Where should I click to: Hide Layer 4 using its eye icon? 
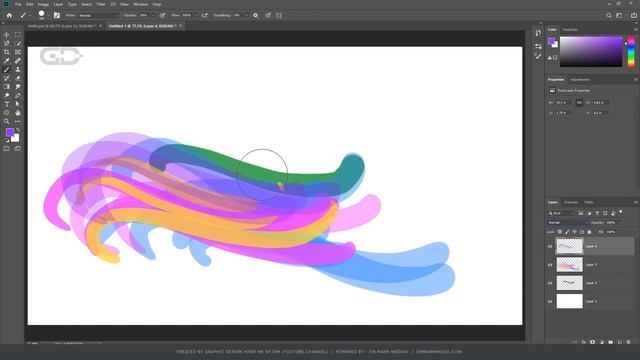[550, 247]
